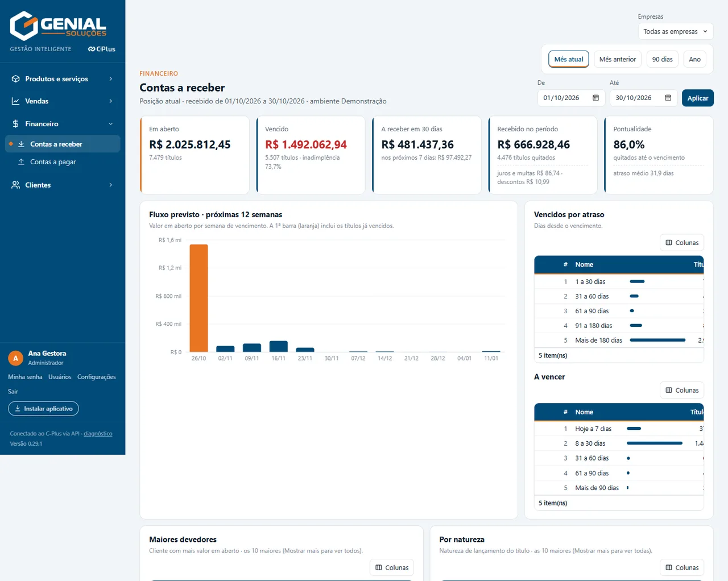The width and height of the screenshot is (728, 581).
Task: Open the Todas as empresas dropdown
Action: (676, 32)
